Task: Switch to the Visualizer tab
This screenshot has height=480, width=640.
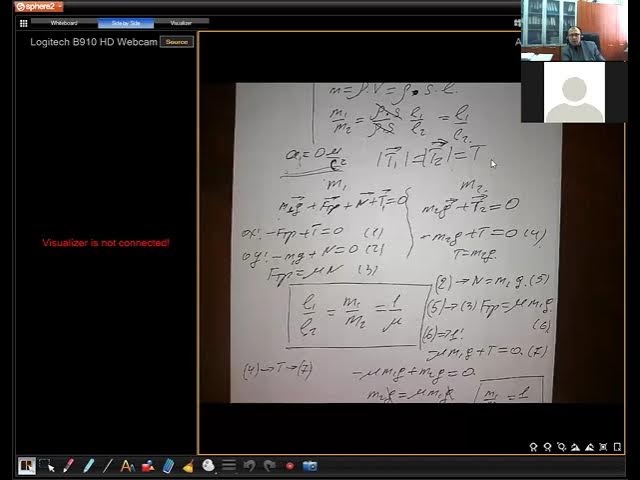Action: pos(181,23)
